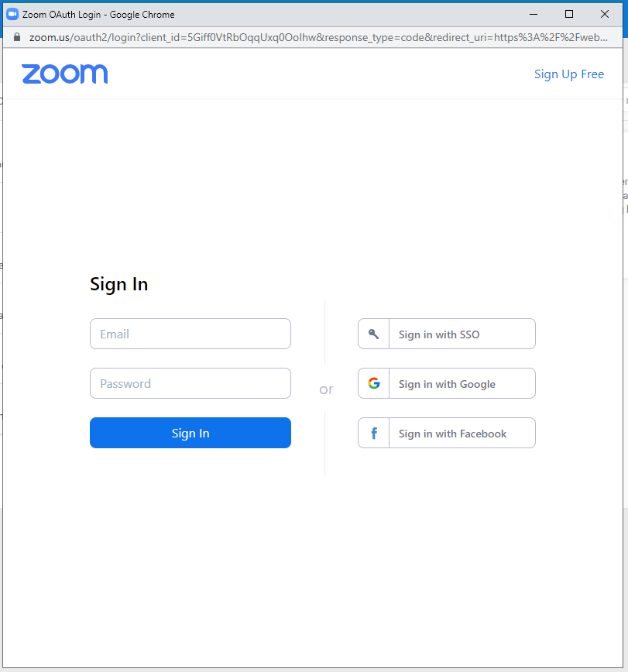Click the "or" divider text
Viewport: 628px width, 672px height.
pos(326,389)
